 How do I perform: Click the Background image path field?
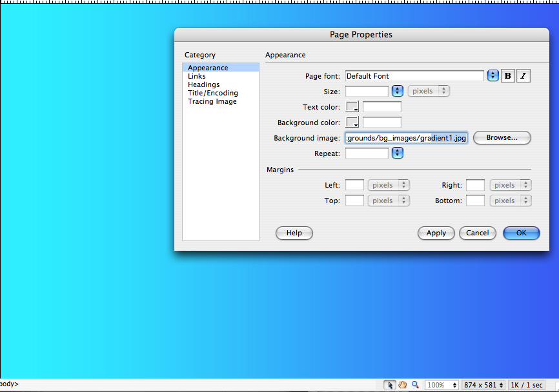coord(406,138)
